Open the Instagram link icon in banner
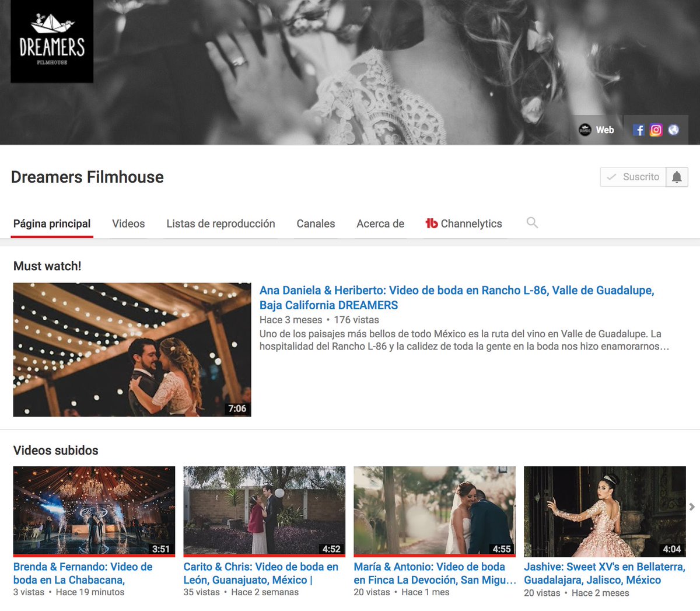The width and height of the screenshot is (700, 611). 656,130
